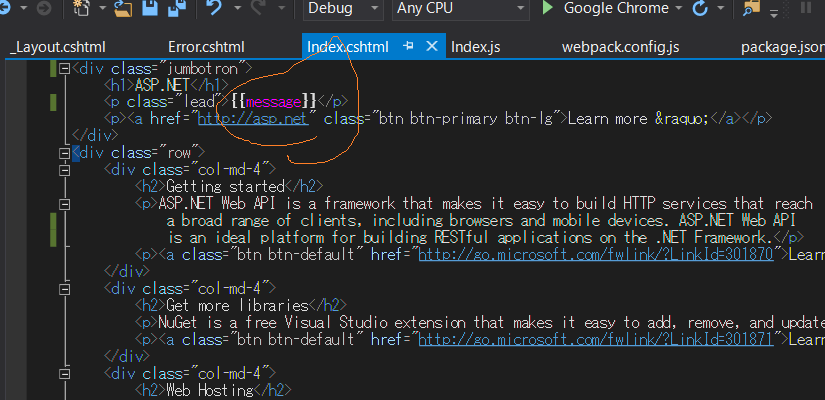Click the Save All icon
Image resolution: width=825 pixels, height=400 pixels.
pyautogui.click(x=177, y=8)
